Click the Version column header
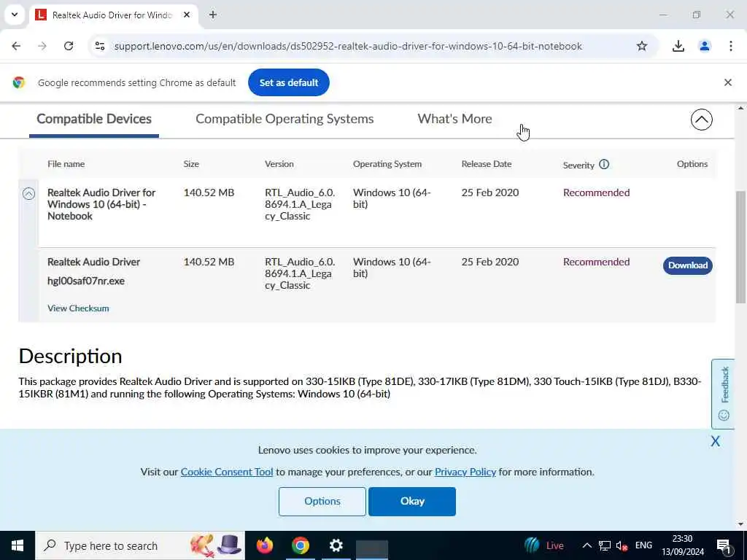Screen dimensions: 747x560 279,164
